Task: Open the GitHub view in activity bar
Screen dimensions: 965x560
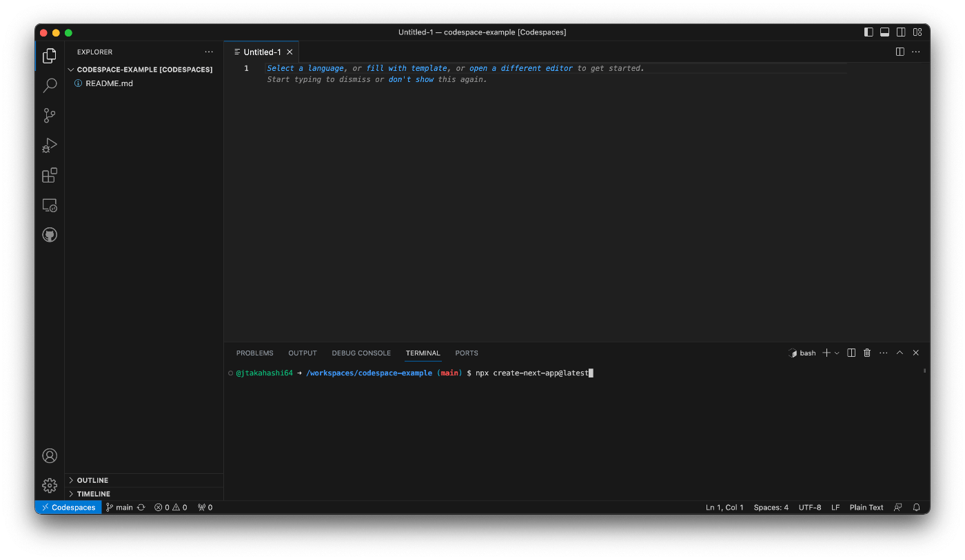Action: coord(50,235)
